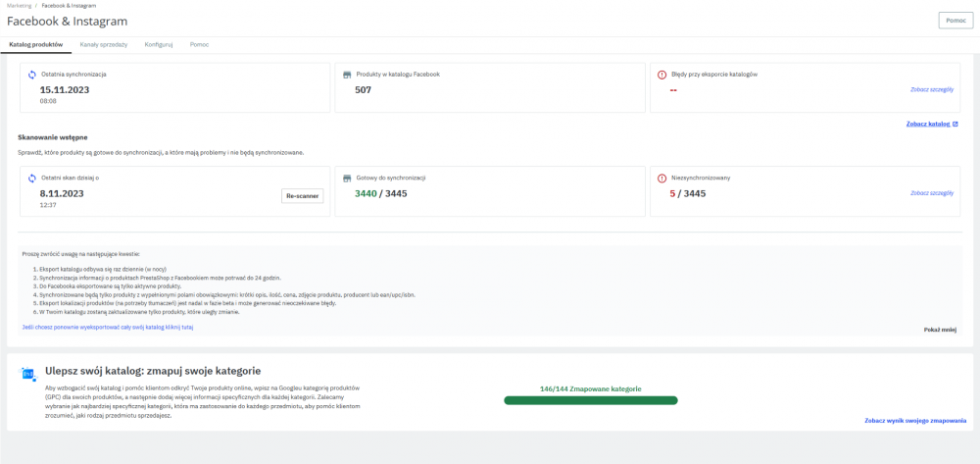This screenshot has width=980, height=464.
Task: Switch to the Kanały sprzedaży tab
Action: click(x=104, y=45)
